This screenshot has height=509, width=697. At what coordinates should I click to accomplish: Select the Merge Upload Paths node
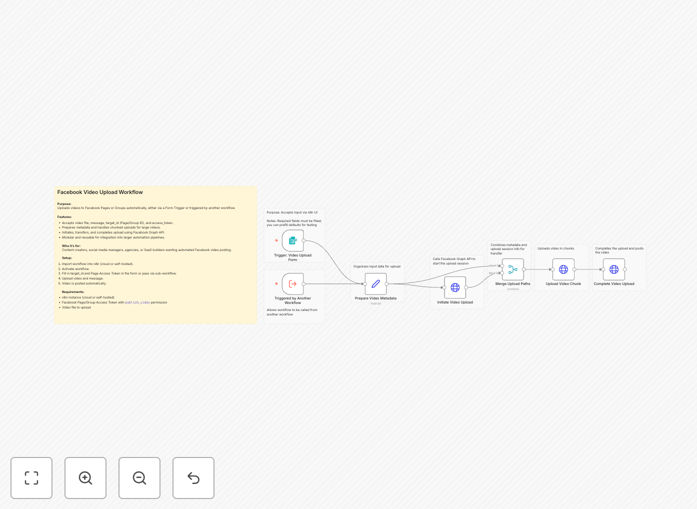click(x=513, y=269)
